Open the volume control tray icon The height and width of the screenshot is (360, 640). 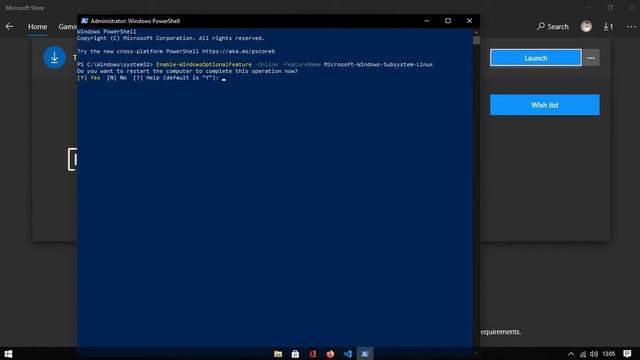pos(594,354)
